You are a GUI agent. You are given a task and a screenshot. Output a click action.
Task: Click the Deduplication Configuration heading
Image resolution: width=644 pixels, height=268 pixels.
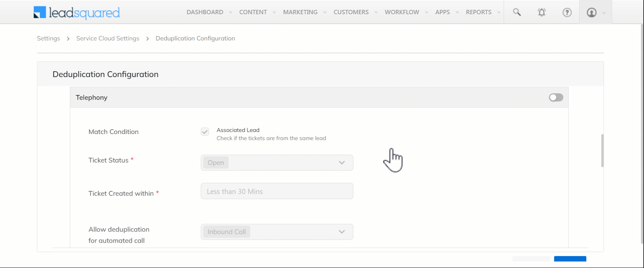click(x=106, y=74)
